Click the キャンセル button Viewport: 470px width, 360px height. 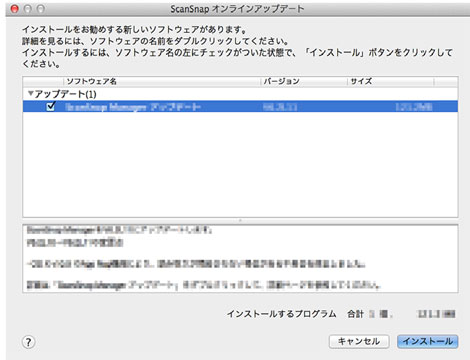[x=359, y=341]
